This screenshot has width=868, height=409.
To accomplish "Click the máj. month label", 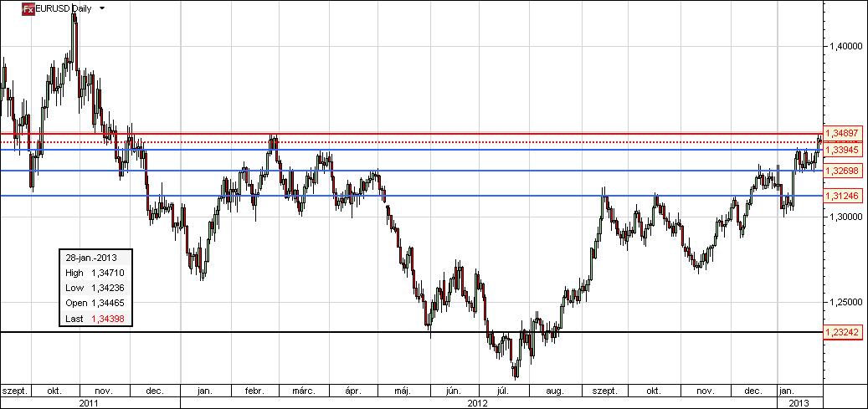I will pos(403,391).
